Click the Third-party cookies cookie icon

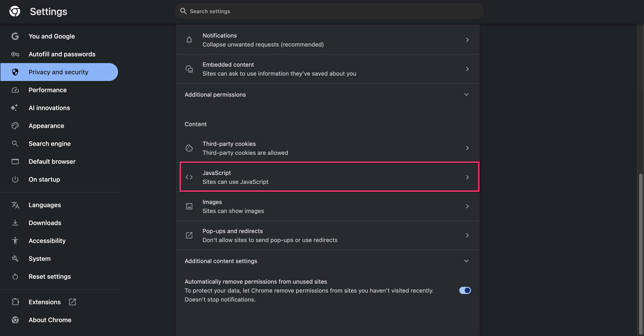pyautogui.click(x=189, y=148)
